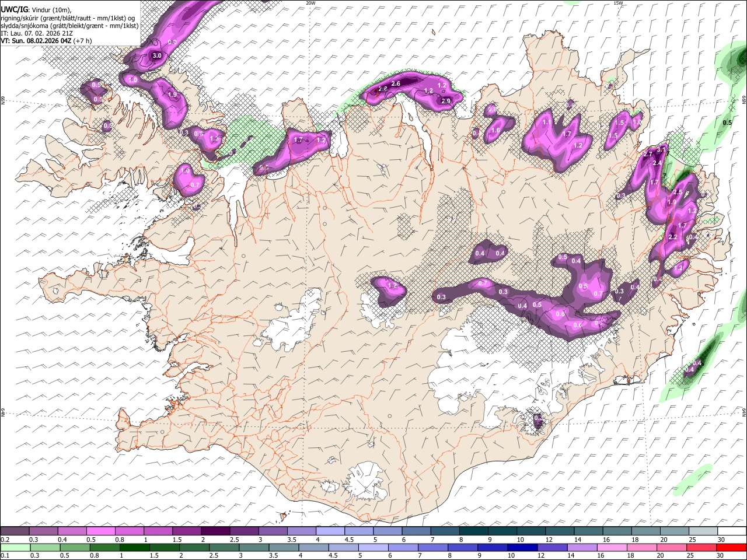Click the '30' label in the lower legend row
Image resolution: width=747 pixels, height=560 pixels.
tap(721, 556)
